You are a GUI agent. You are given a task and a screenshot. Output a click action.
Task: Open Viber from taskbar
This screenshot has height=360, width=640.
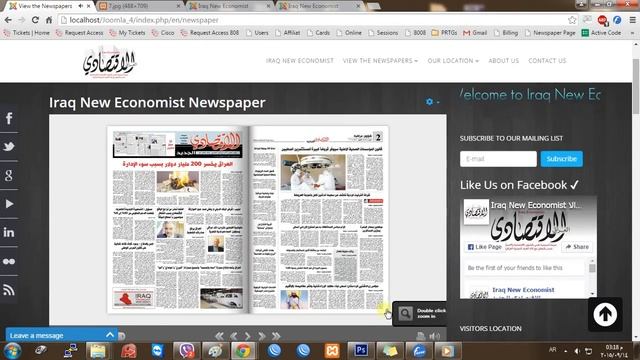click(x=187, y=350)
